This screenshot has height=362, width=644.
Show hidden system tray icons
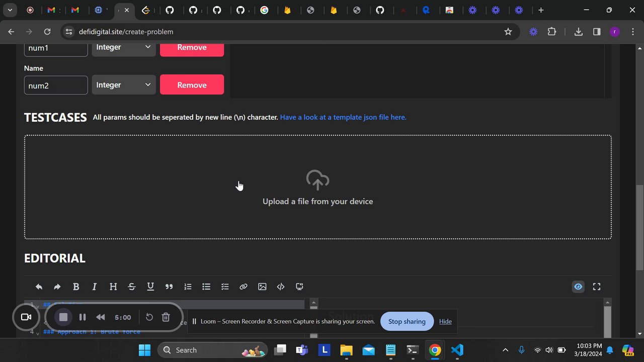[x=506, y=350]
